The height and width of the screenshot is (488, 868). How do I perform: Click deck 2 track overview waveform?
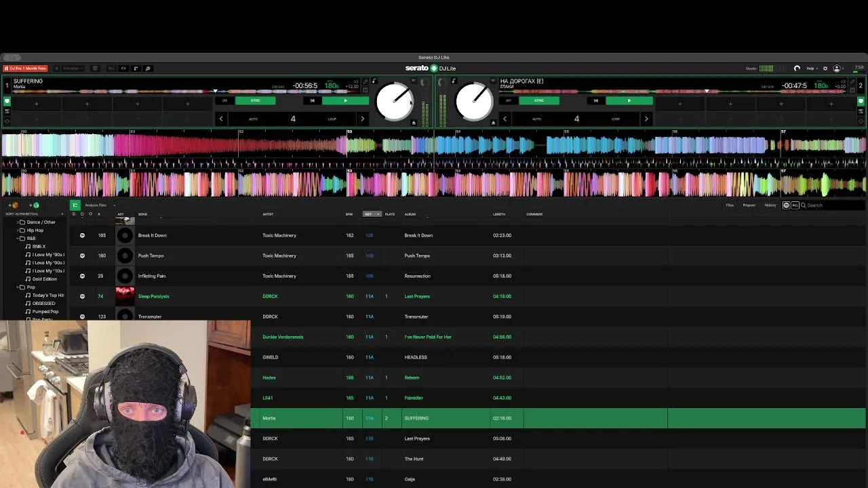(x=673, y=91)
